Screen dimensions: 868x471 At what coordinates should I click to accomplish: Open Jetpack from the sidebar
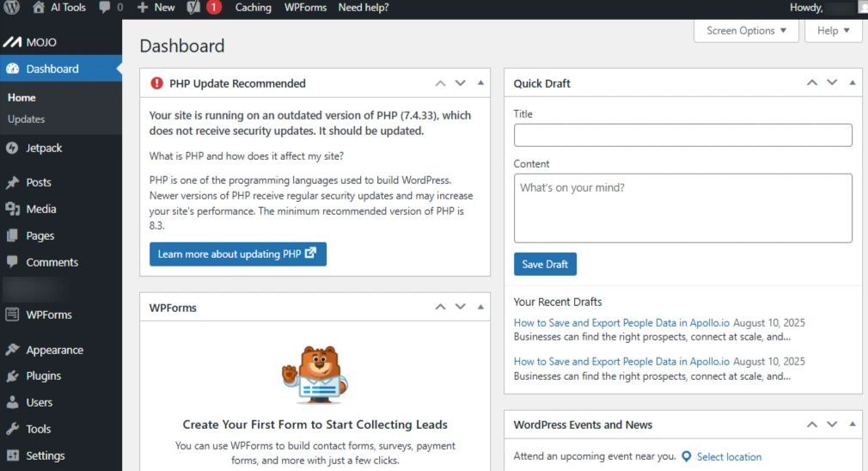pyautogui.click(x=43, y=148)
